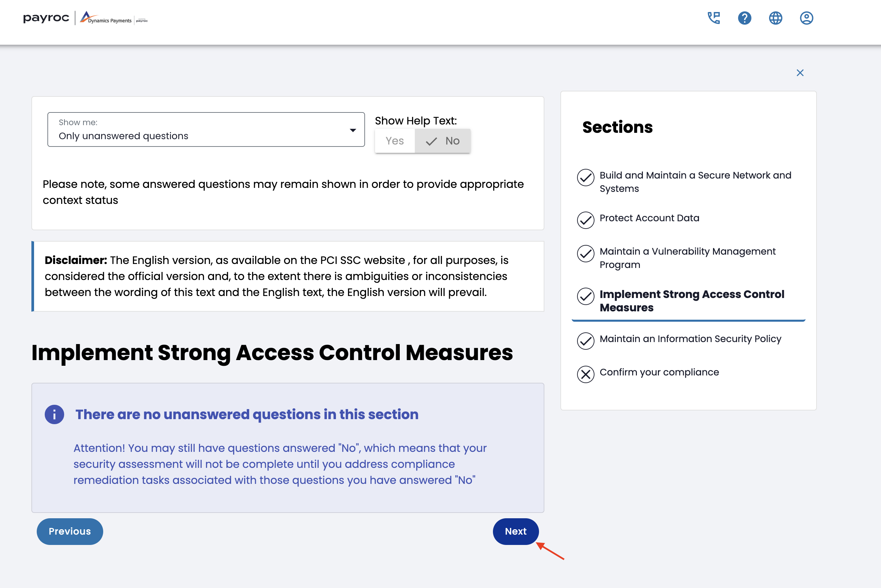
Task: Click the blue info icon in notice
Action: [x=54, y=414]
